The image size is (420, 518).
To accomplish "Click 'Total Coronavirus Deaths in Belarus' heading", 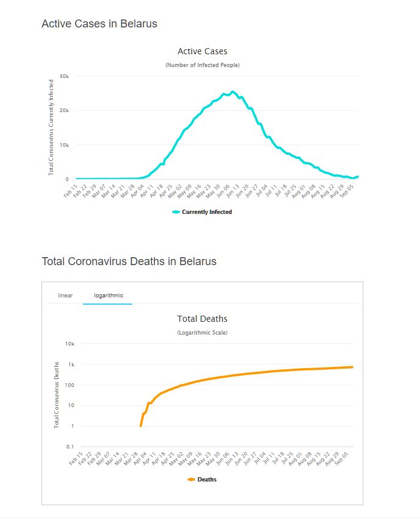I will (x=129, y=261).
